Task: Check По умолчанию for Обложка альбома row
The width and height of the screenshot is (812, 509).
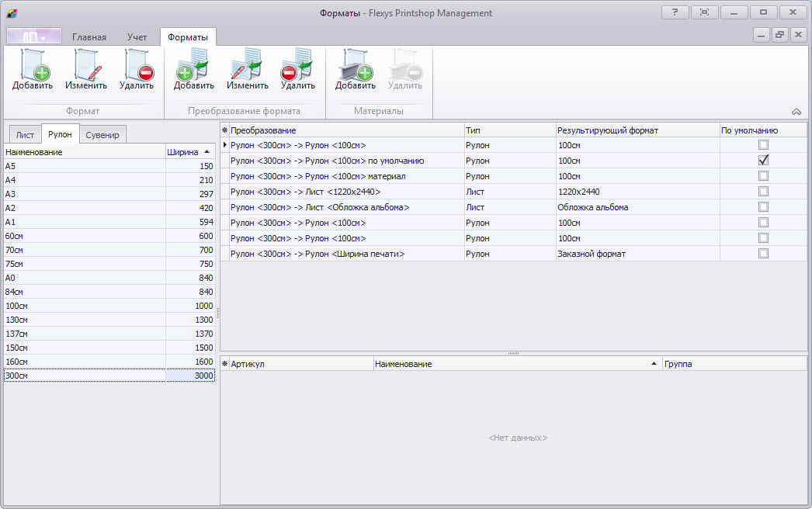Action: coord(763,207)
